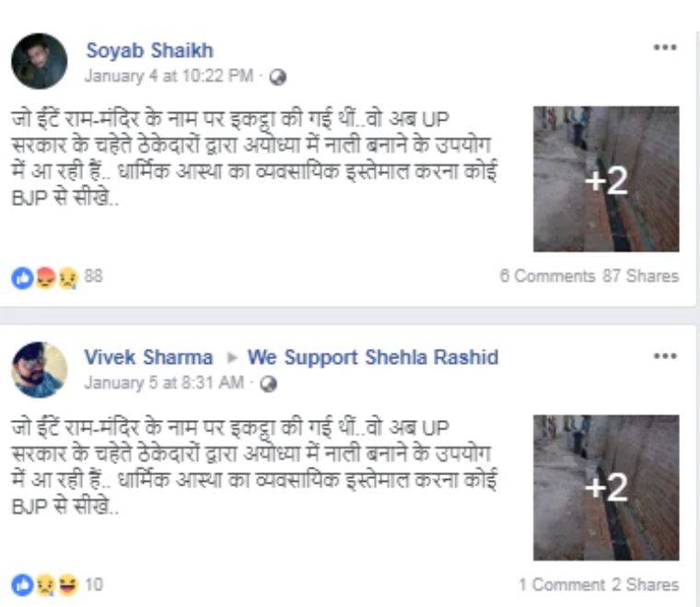Open the January 4 at 10:22 PM timestamp
700x607 pixels.
click(169, 76)
